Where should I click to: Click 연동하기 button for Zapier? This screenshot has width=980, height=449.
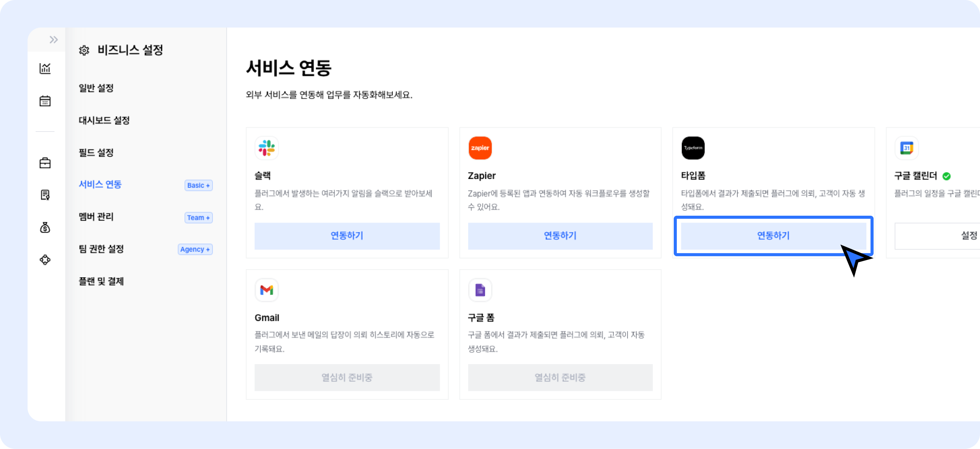560,236
